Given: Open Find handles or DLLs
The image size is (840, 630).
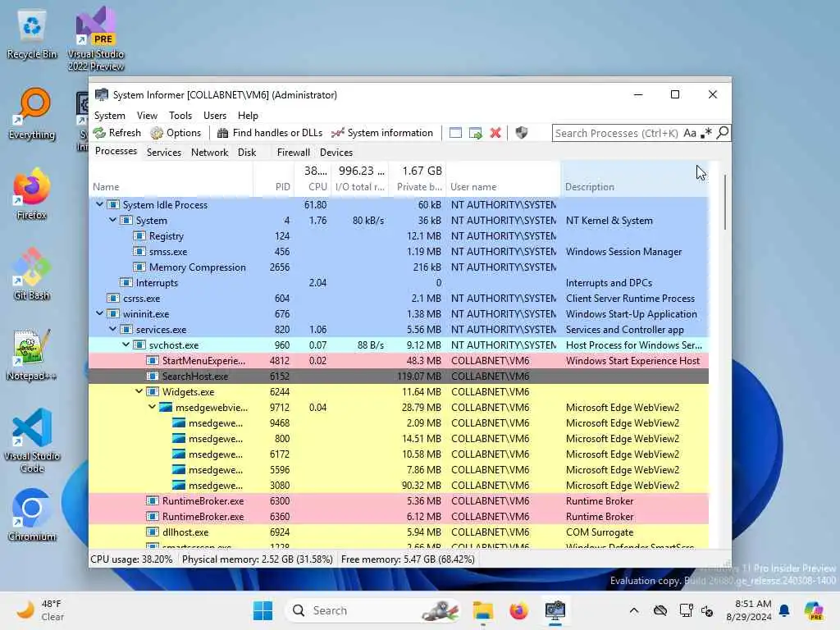Looking at the screenshot, I should [270, 133].
